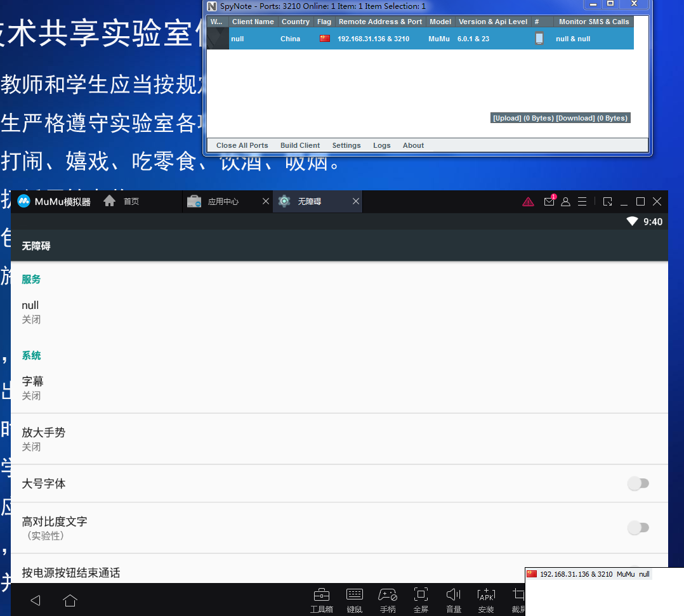Open the user account icon
Viewport: 684px width, 616px height.
coord(565,202)
